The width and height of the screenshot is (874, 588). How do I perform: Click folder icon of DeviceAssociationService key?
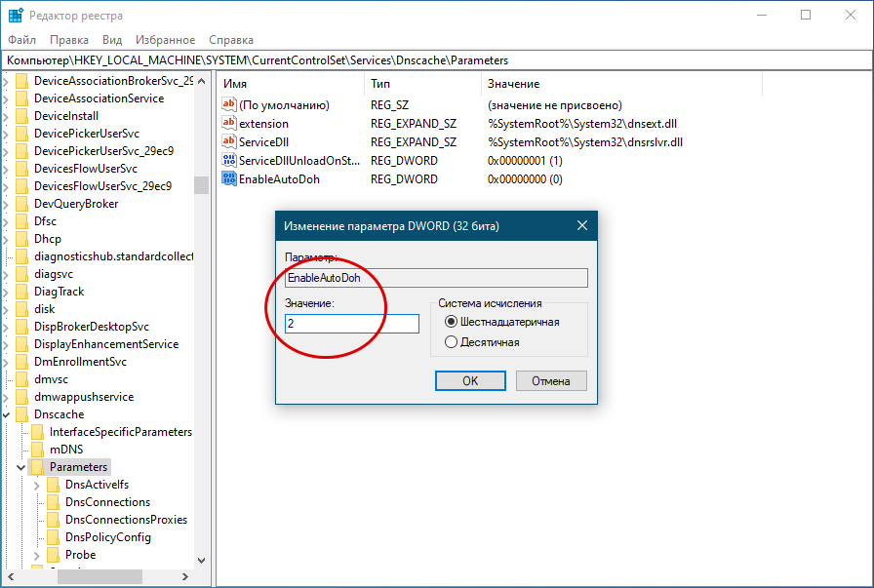point(22,98)
